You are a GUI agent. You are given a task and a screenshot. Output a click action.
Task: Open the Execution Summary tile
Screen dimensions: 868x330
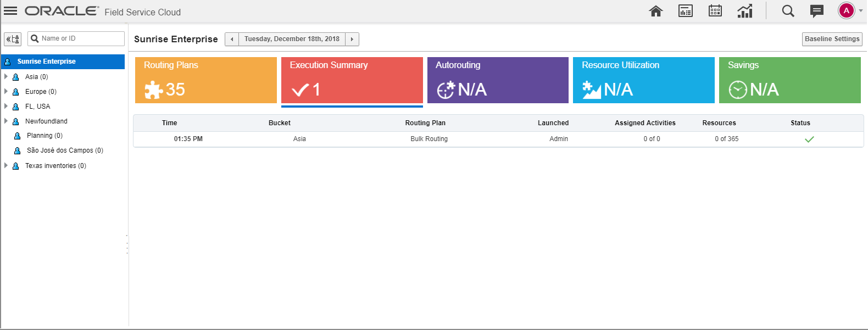coord(352,80)
